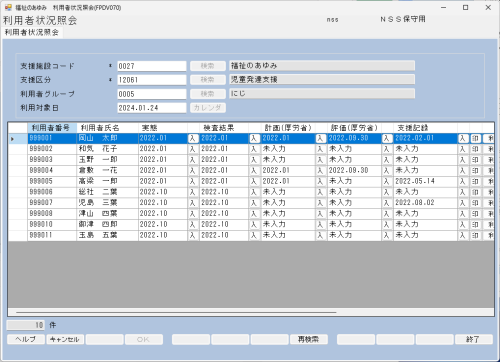Click the 検査結果 column header
Screen dimensions: 500x362
click(224, 128)
